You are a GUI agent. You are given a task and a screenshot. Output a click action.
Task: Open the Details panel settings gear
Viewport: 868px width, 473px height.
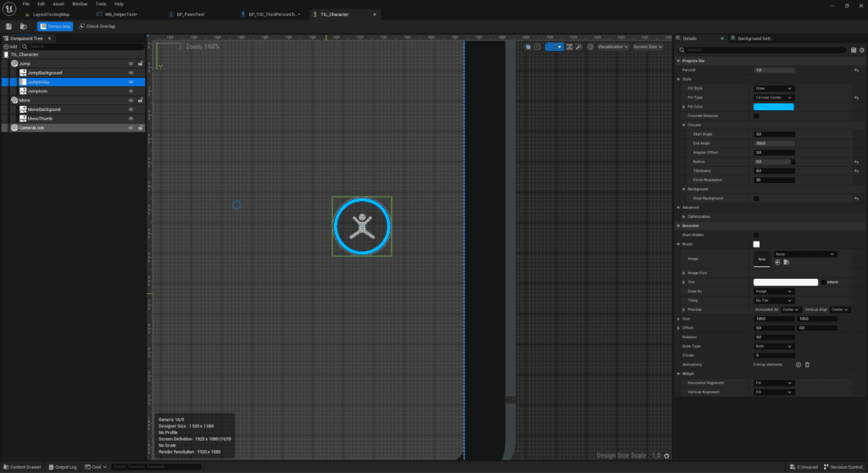click(860, 50)
